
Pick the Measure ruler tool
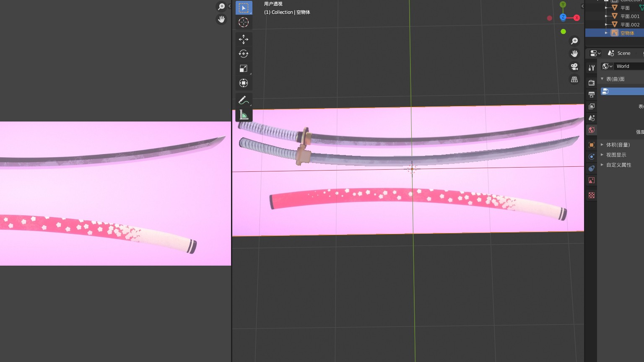(244, 115)
